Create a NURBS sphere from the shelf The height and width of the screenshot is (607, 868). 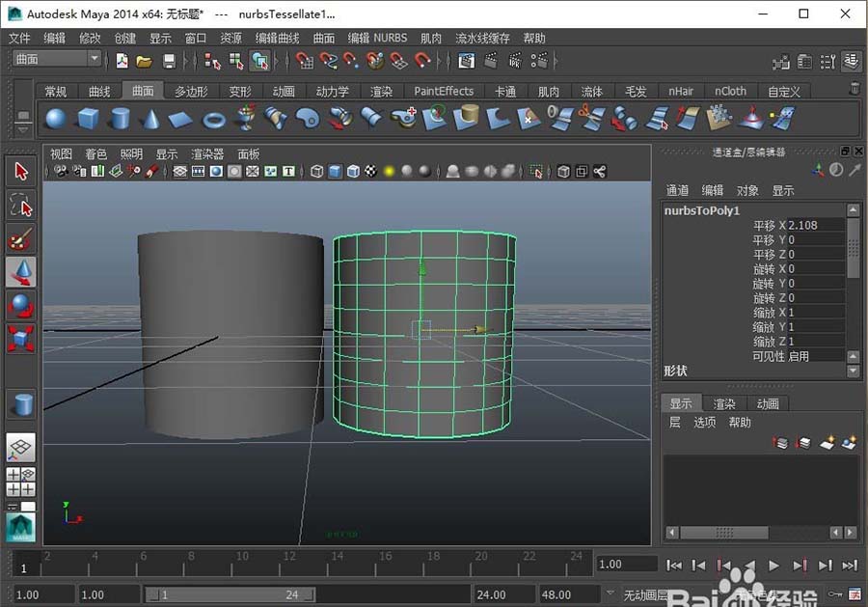click(56, 120)
